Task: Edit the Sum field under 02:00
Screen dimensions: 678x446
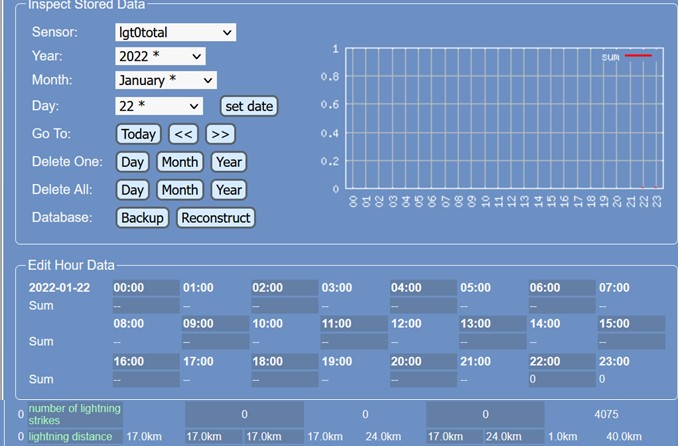Action: tap(285, 305)
